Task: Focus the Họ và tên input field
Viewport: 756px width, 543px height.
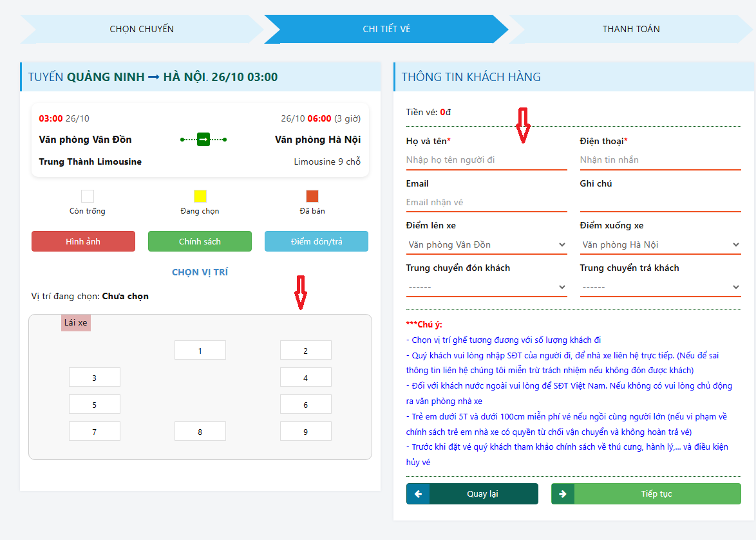Action: tap(486, 160)
